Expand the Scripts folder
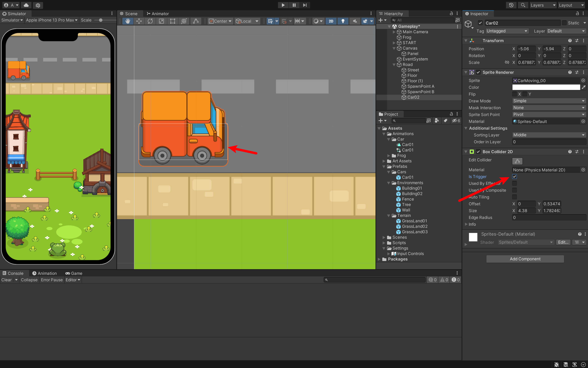The height and width of the screenshot is (368, 588). point(384,243)
